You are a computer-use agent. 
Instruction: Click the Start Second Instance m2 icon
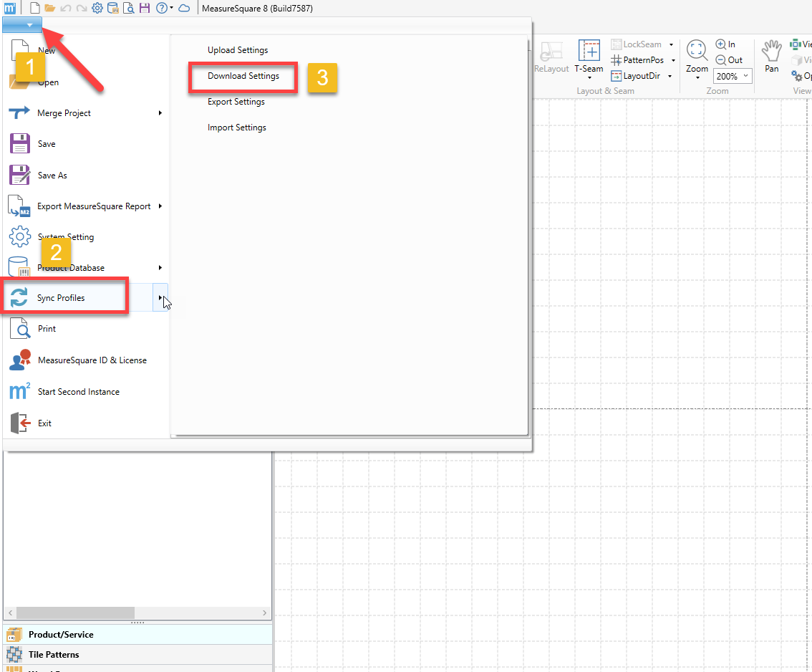(19, 391)
